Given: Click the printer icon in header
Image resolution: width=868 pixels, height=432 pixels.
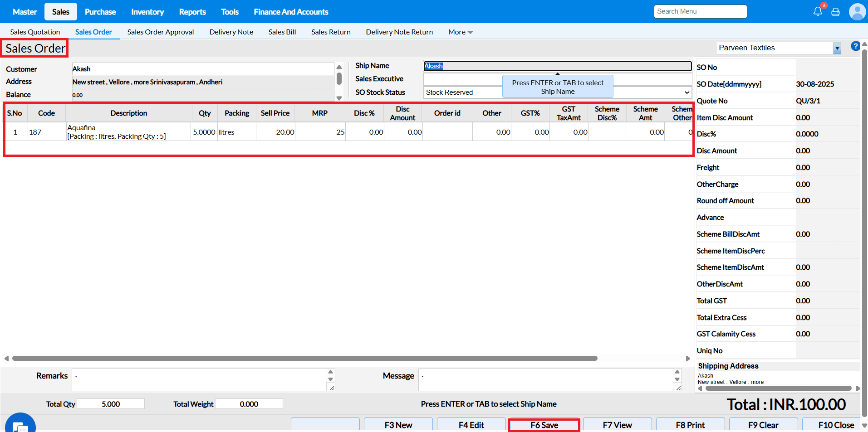Looking at the screenshot, I should click(835, 12).
